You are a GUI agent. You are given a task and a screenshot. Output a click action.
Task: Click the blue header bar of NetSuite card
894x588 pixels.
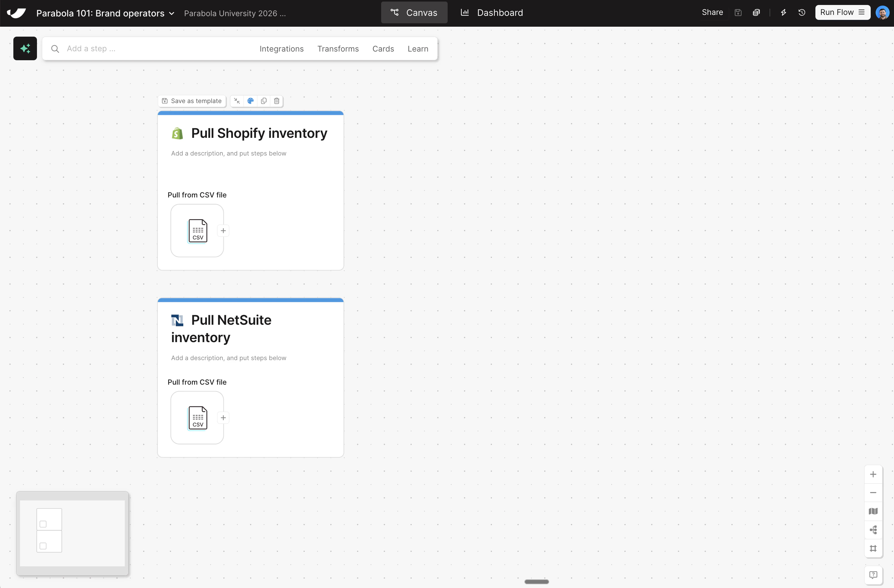pos(251,300)
